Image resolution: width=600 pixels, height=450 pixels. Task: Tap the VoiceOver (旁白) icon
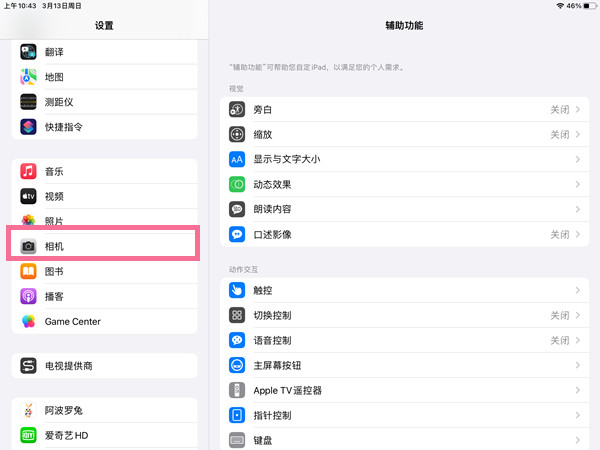click(x=237, y=109)
